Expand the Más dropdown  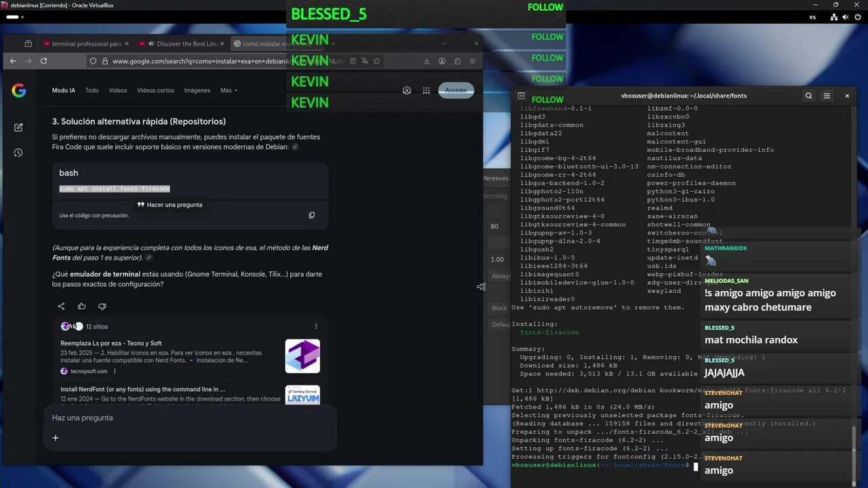[229, 90]
